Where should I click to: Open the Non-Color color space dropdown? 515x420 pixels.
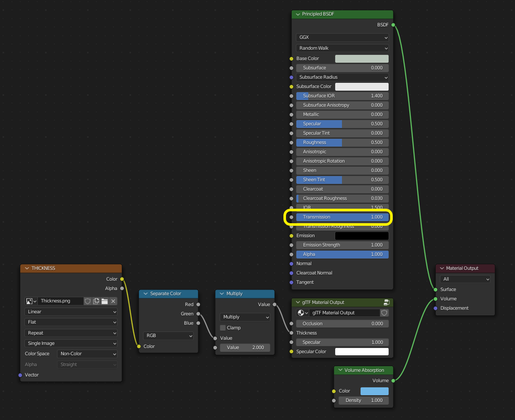click(87, 353)
